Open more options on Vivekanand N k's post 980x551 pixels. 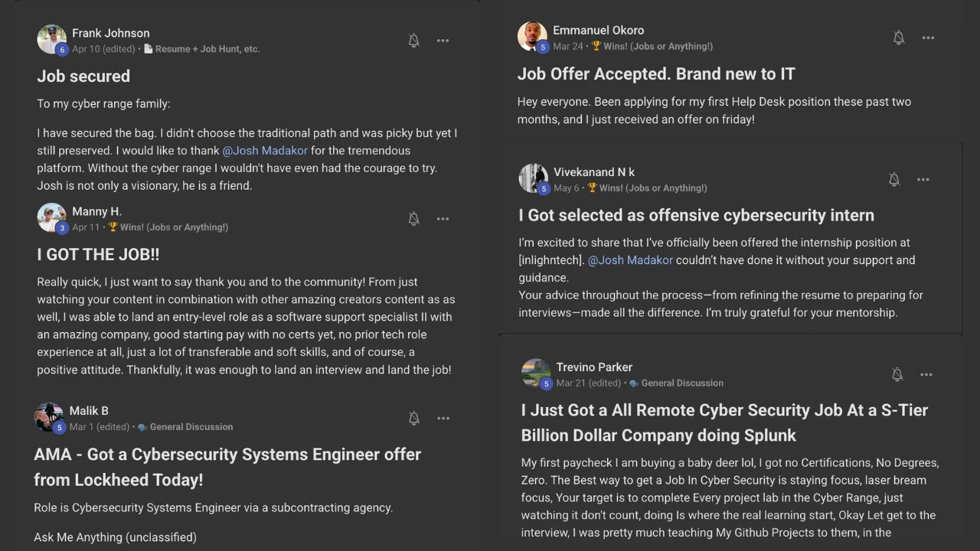tap(923, 179)
